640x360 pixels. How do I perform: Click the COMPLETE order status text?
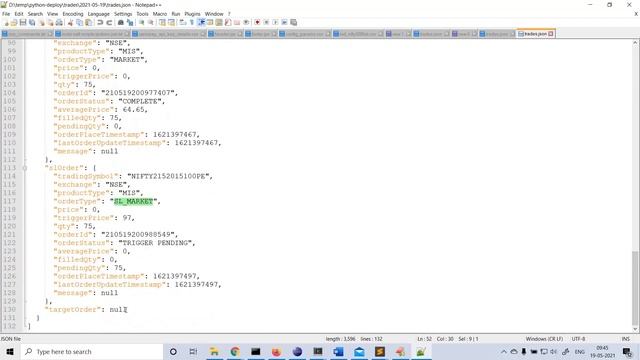pyautogui.click(x=140, y=101)
